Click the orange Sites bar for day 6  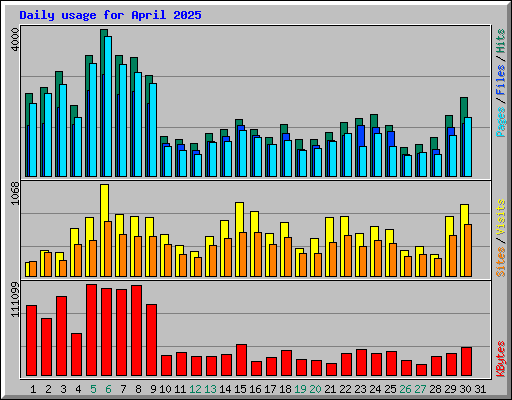click(108, 249)
